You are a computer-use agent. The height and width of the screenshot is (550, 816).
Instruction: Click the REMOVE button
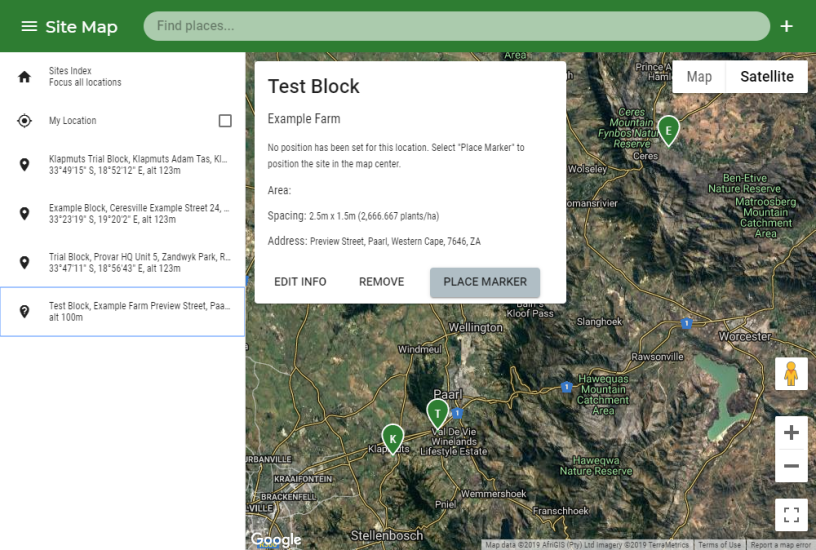click(381, 282)
